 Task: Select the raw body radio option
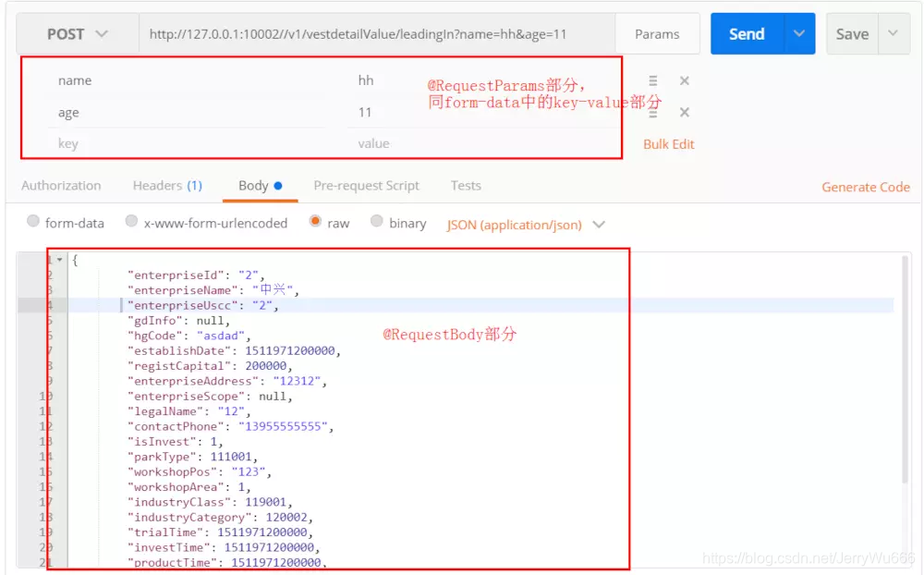point(315,221)
